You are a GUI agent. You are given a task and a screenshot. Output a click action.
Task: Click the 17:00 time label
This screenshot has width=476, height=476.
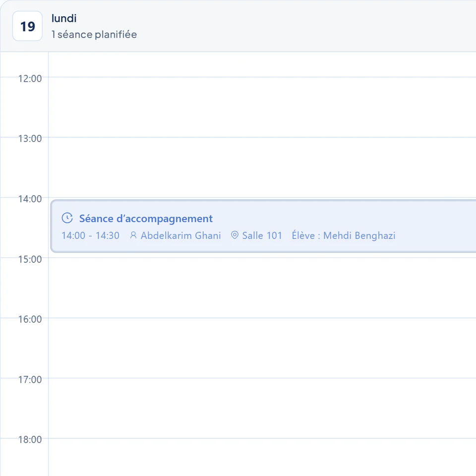pos(30,379)
